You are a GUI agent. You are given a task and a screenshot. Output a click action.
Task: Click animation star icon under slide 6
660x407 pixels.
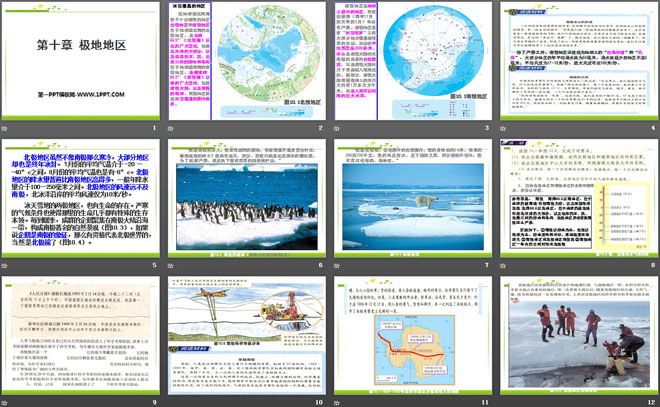pyautogui.click(x=171, y=266)
